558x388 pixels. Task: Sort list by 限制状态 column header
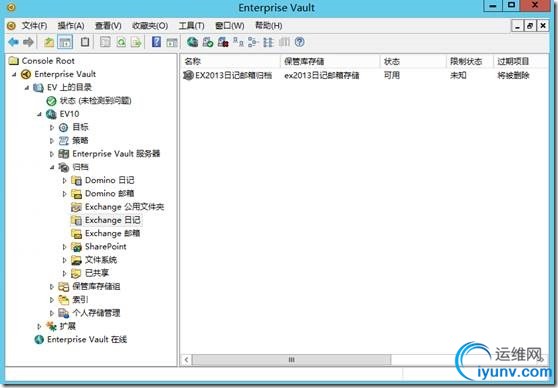[x=470, y=61]
